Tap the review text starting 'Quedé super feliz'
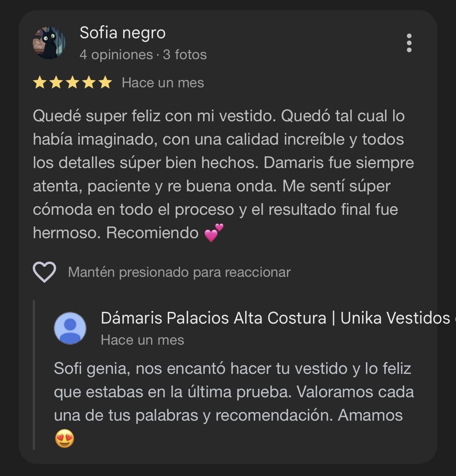 pyautogui.click(x=224, y=174)
